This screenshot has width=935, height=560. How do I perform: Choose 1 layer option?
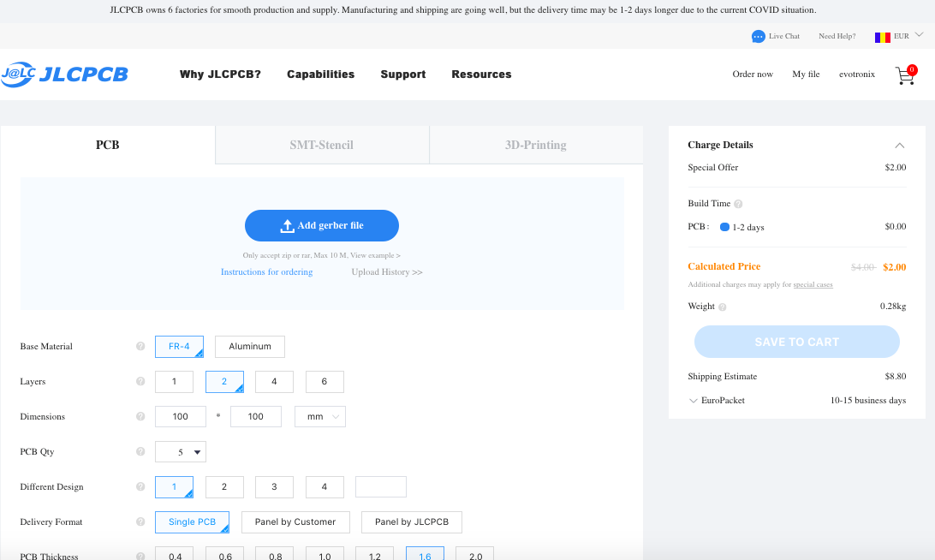click(x=174, y=382)
